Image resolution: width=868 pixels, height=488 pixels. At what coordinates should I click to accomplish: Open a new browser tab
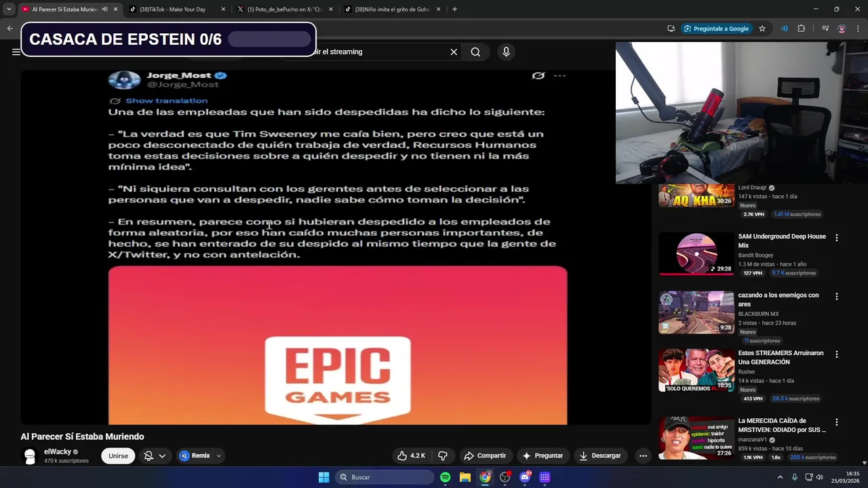[x=454, y=9]
